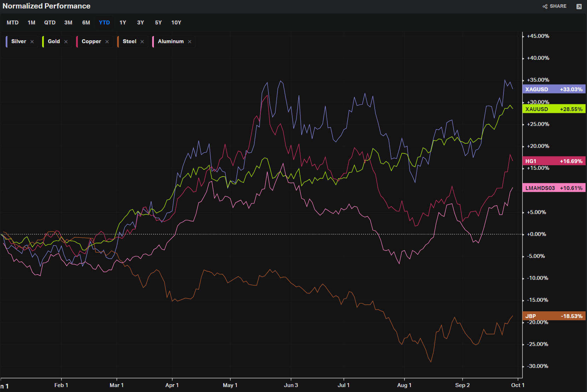587x392 pixels.
Task: Click the share icon beside SHARE
Action: 545,6
